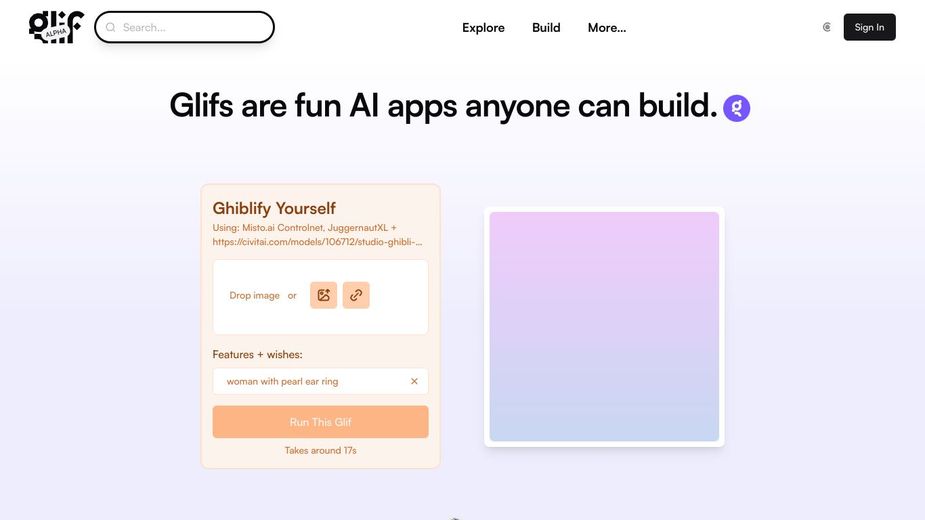Click the magnifier icon in search bar
The width and height of the screenshot is (925, 520).
(x=111, y=28)
